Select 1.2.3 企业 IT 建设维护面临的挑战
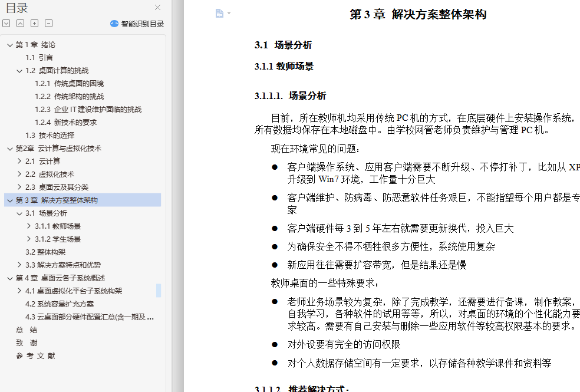This screenshot has width=580, height=392. 88,110
